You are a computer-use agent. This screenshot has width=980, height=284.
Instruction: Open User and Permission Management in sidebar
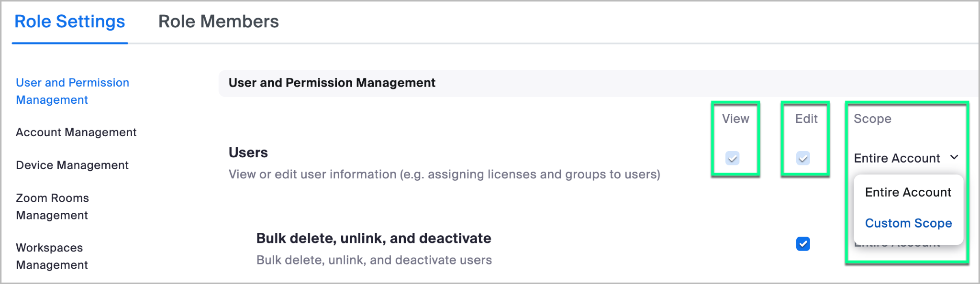pyautogui.click(x=72, y=91)
